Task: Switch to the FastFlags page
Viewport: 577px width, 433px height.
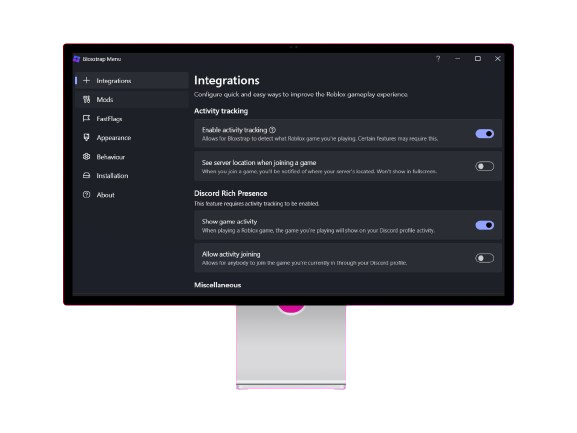Action: (x=109, y=118)
